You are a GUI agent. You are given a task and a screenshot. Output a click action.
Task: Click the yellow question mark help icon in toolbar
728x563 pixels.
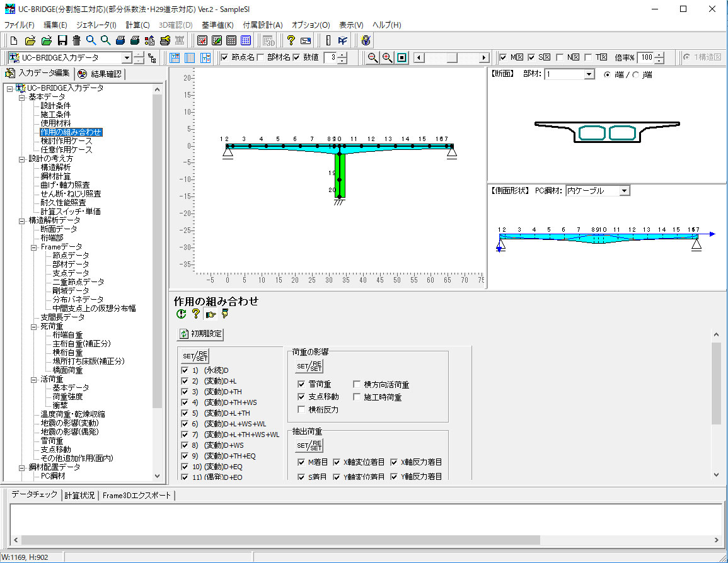291,41
